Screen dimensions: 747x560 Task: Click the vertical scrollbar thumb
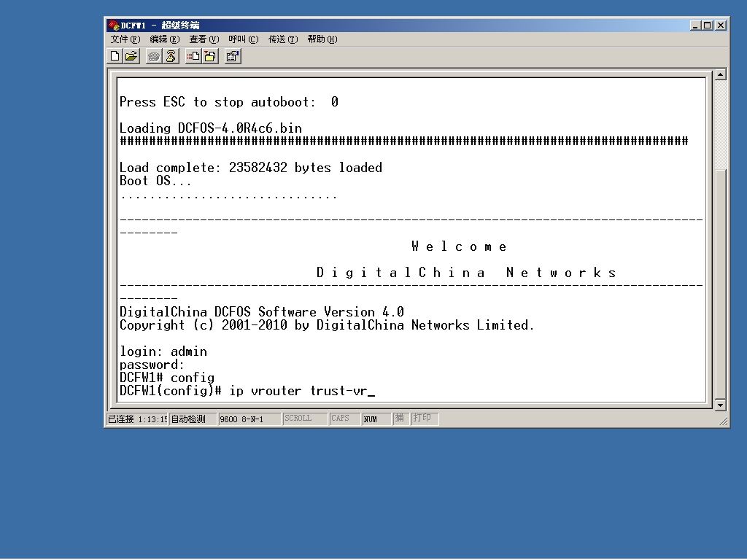click(720, 284)
